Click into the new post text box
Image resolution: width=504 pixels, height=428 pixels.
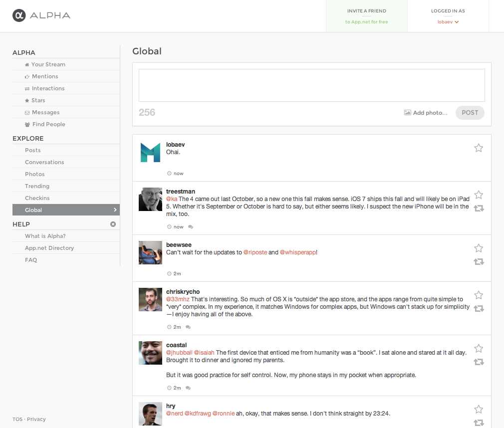coord(311,85)
